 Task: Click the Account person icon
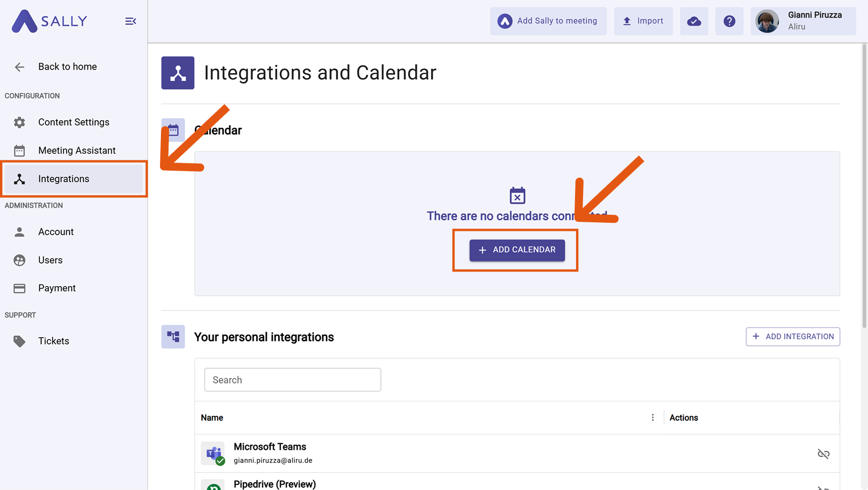coord(19,232)
